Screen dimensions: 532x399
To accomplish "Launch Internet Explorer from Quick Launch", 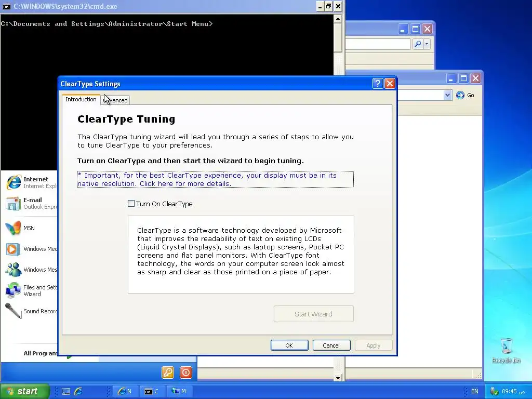I will 78,392.
